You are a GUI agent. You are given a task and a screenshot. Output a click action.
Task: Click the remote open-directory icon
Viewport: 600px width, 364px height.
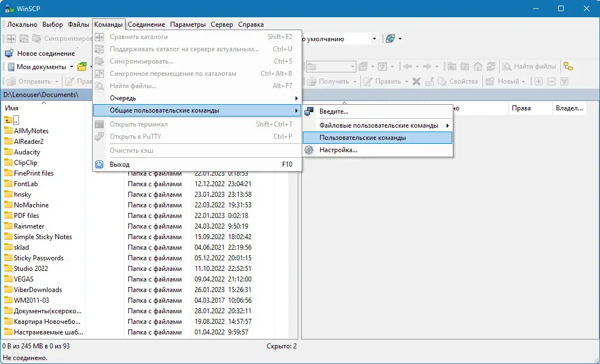363,67
